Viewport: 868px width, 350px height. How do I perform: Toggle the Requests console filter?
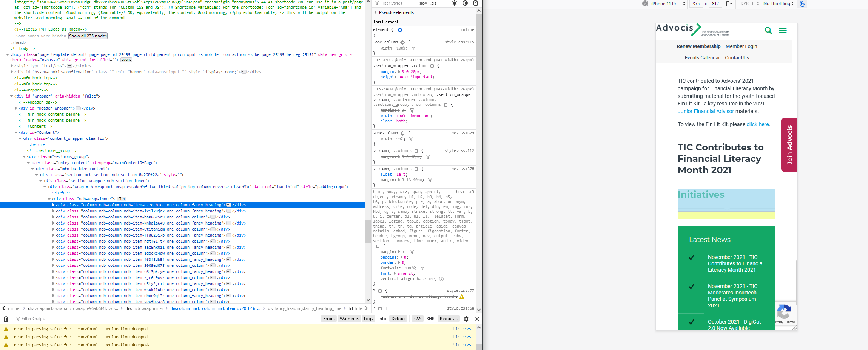[x=449, y=319]
